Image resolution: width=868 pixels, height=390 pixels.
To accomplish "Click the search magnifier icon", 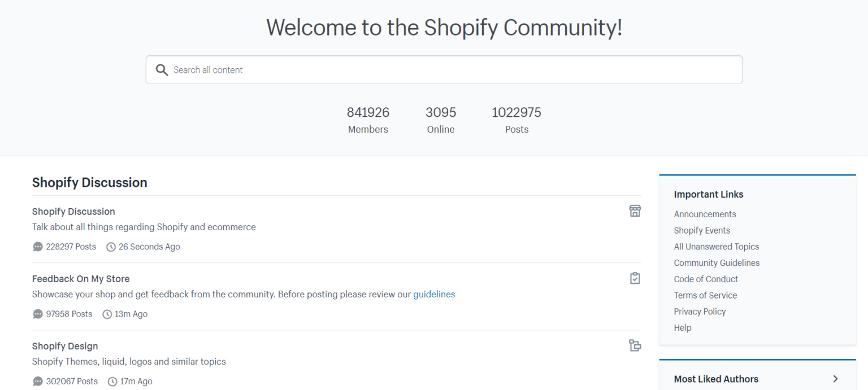I will 162,69.
